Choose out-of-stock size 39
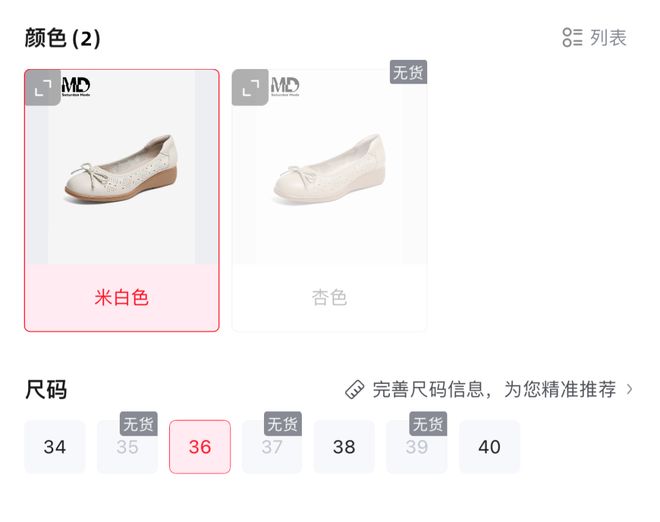Viewport: 660px width, 522px height. pos(417,447)
